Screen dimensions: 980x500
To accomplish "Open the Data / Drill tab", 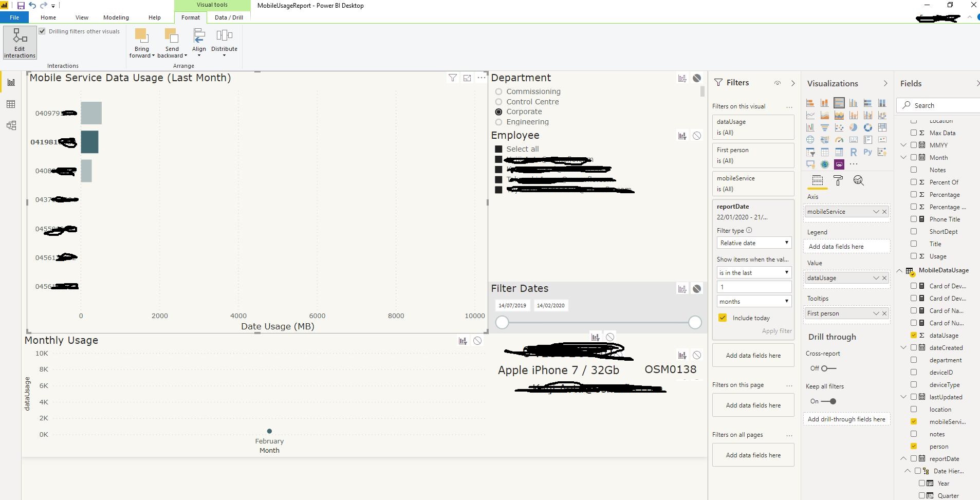I will [229, 17].
